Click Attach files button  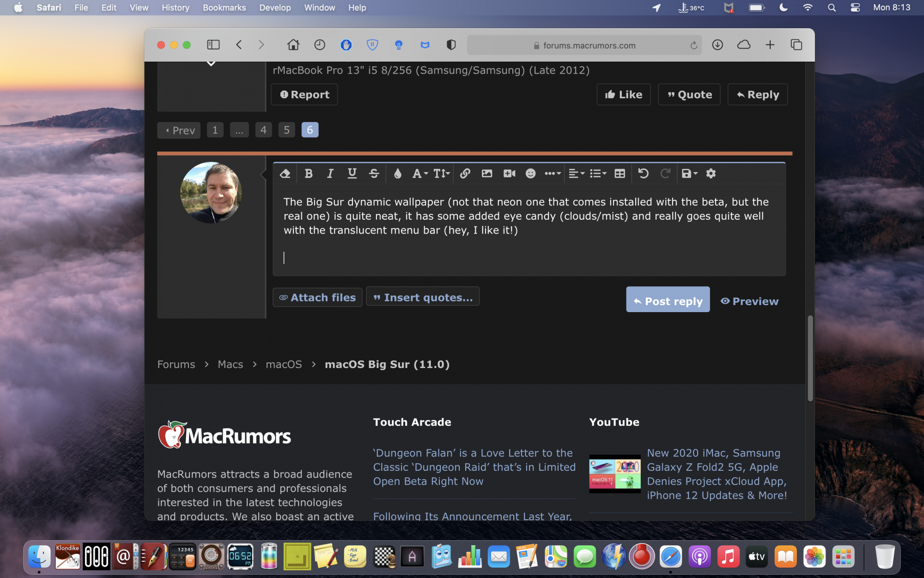click(317, 297)
